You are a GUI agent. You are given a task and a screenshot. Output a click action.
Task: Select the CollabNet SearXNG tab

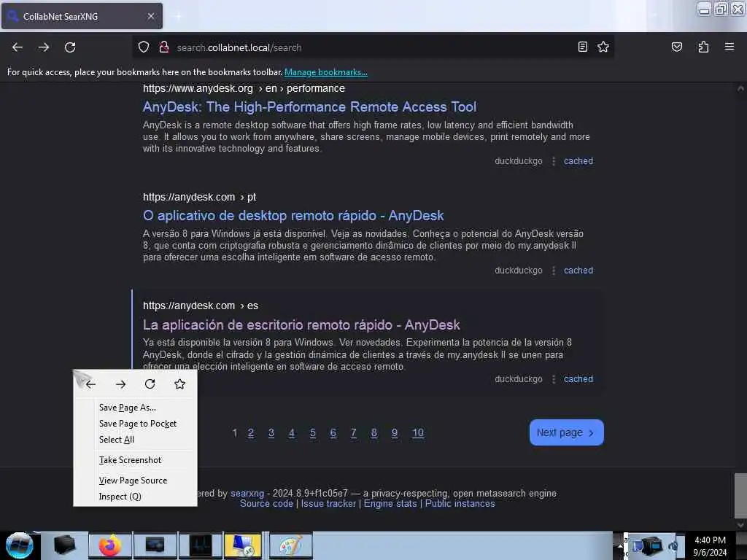click(82, 16)
